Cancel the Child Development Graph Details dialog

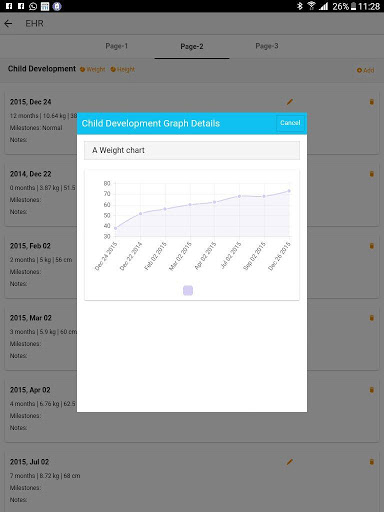tap(290, 123)
